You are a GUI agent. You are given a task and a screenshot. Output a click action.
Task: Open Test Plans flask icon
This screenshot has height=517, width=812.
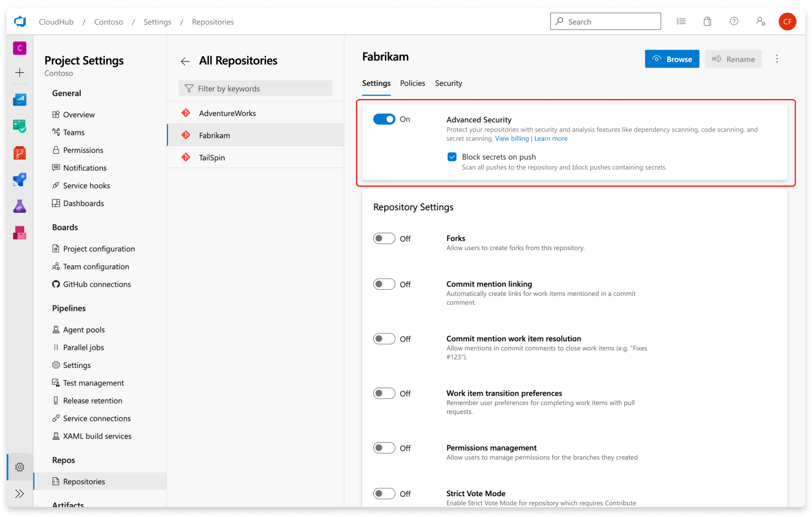[19, 206]
